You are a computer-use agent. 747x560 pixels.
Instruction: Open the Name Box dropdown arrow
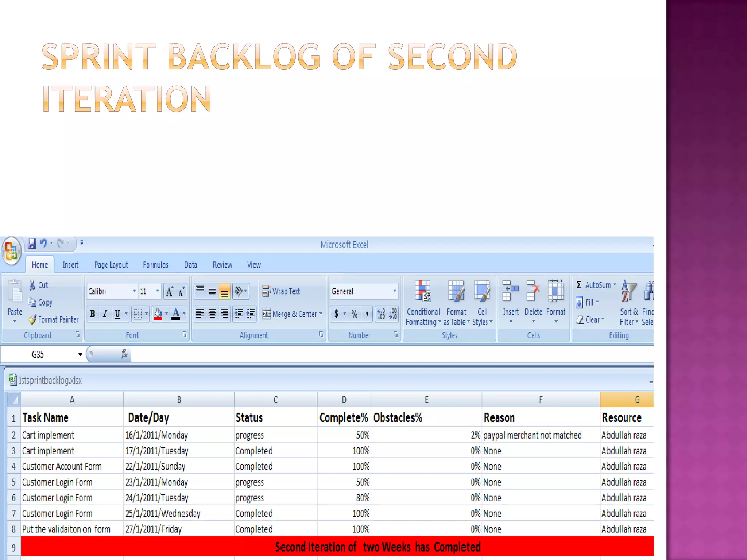pos(80,354)
